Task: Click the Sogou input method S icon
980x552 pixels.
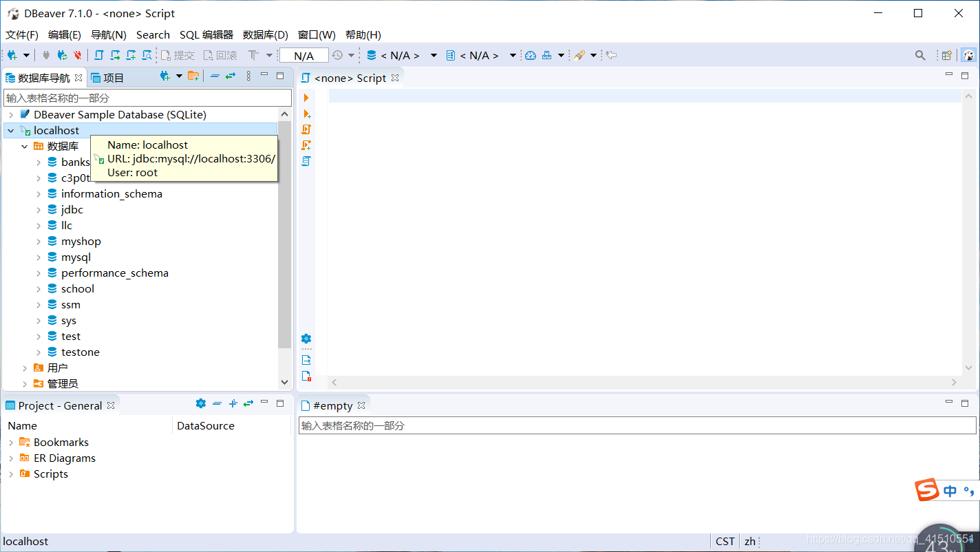Action: 927,489
